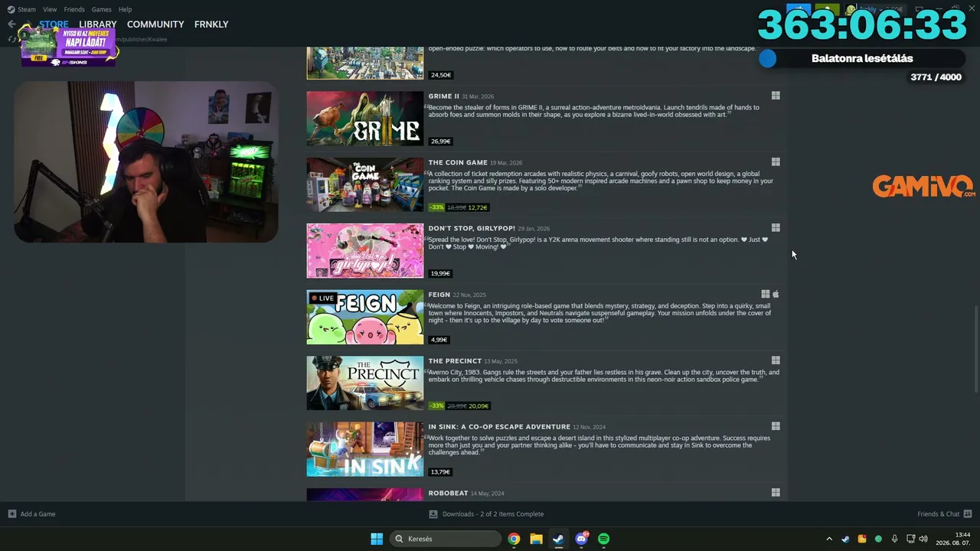The width and height of the screenshot is (980, 551).
Task: Show hidden system tray icons
Action: click(x=829, y=539)
